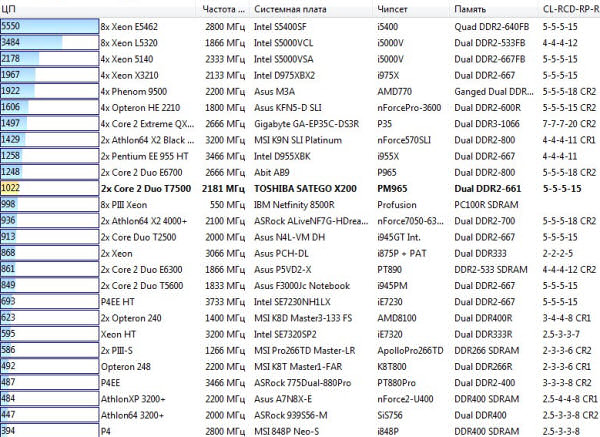Click the Asus F3000Jc Notebook cell
The height and width of the screenshot is (437, 600).
click(302, 286)
